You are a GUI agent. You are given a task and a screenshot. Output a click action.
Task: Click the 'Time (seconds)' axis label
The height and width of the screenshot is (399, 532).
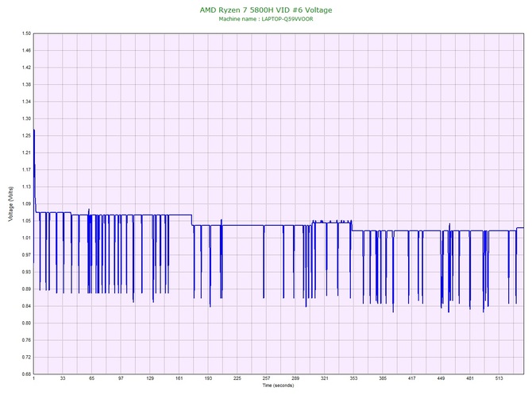click(278, 385)
